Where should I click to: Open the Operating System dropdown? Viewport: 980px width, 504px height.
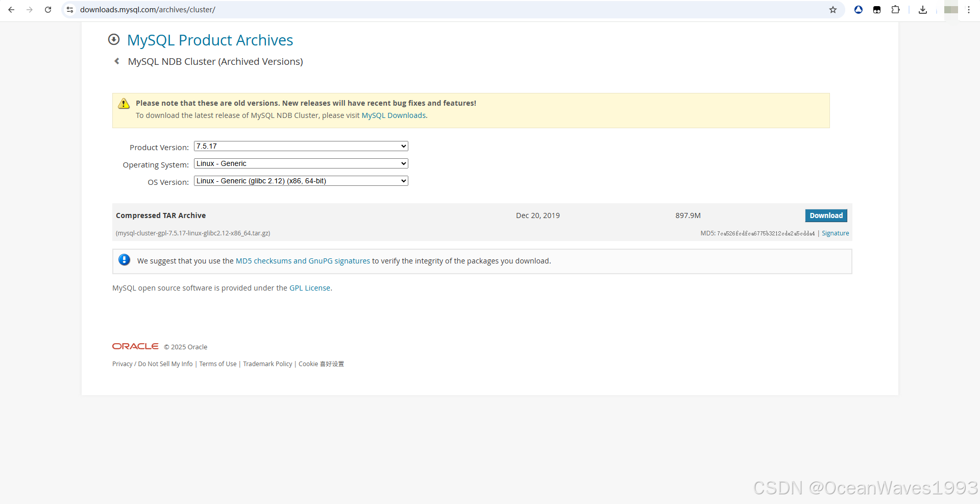point(301,163)
